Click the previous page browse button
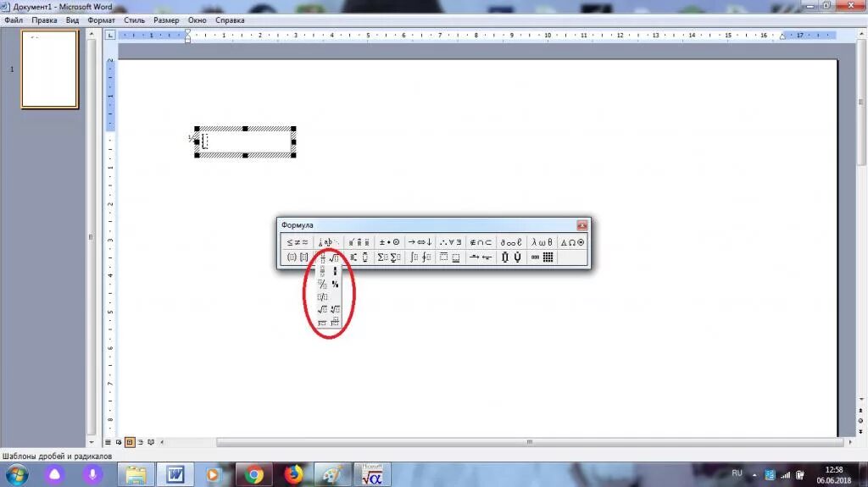 click(861, 411)
